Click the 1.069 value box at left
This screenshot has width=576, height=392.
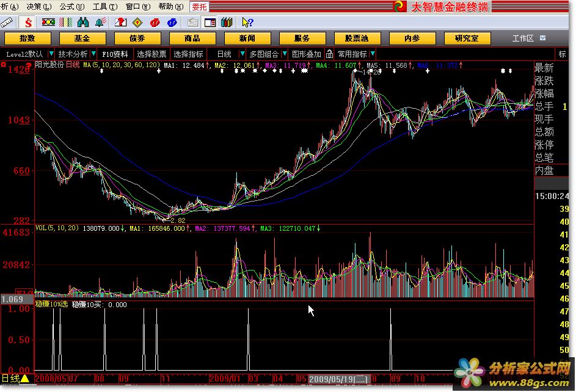pos(16,299)
